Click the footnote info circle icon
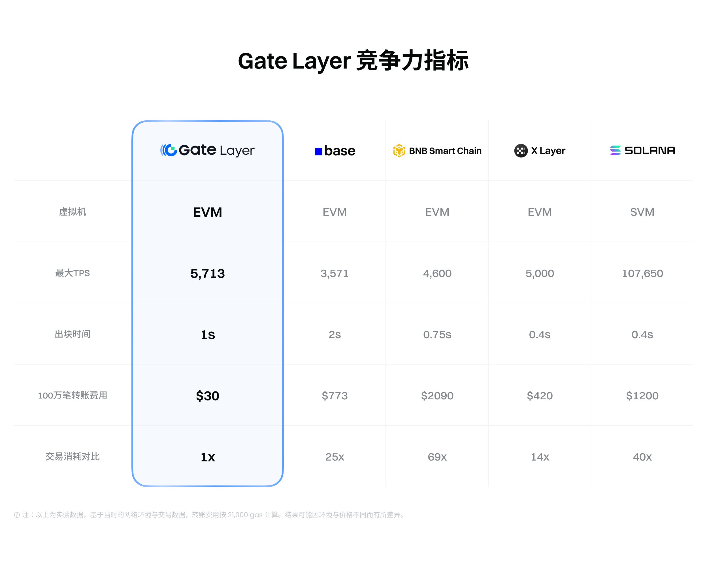Image resolution: width=707 pixels, height=588 pixels. click(x=17, y=515)
